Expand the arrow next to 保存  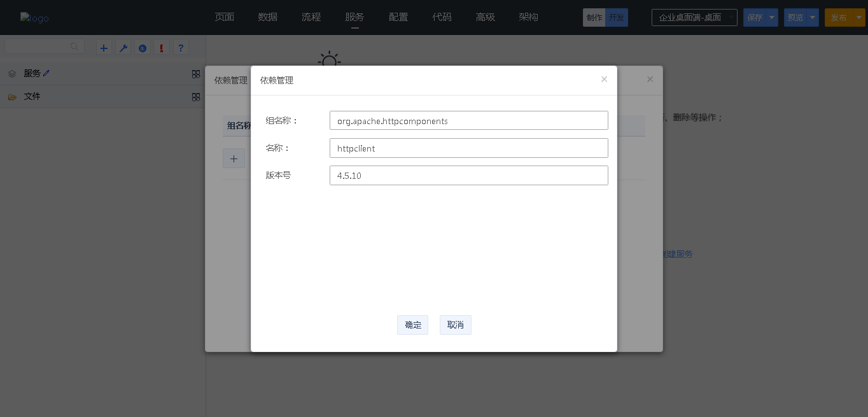772,18
